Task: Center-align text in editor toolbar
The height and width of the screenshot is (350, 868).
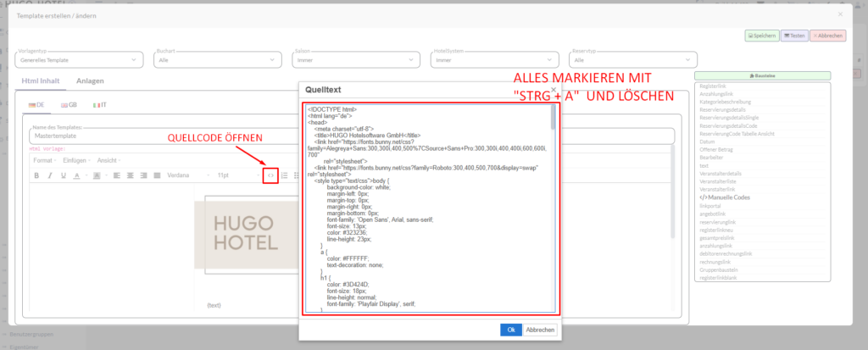Action: click(x=130, y=175)
